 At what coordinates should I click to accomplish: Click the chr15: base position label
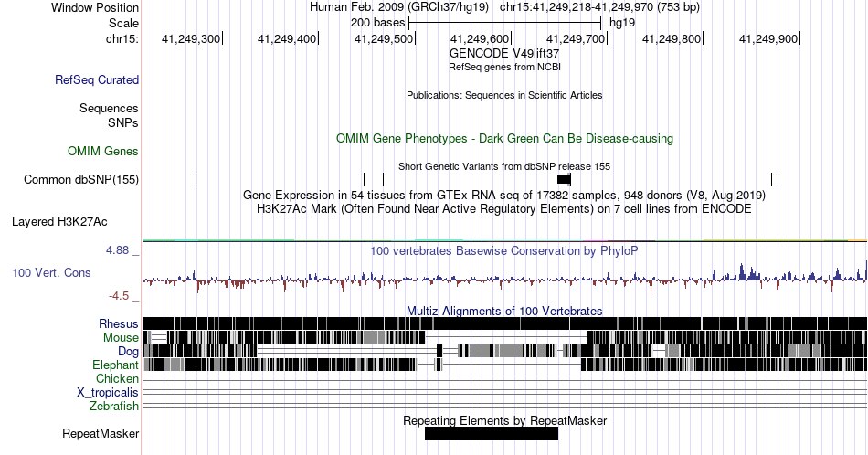[122, 38]
